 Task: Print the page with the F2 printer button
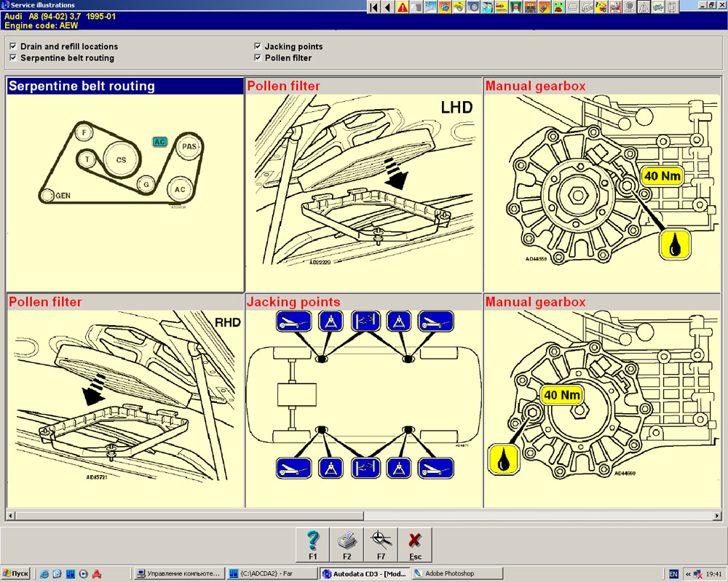[347, 544]
